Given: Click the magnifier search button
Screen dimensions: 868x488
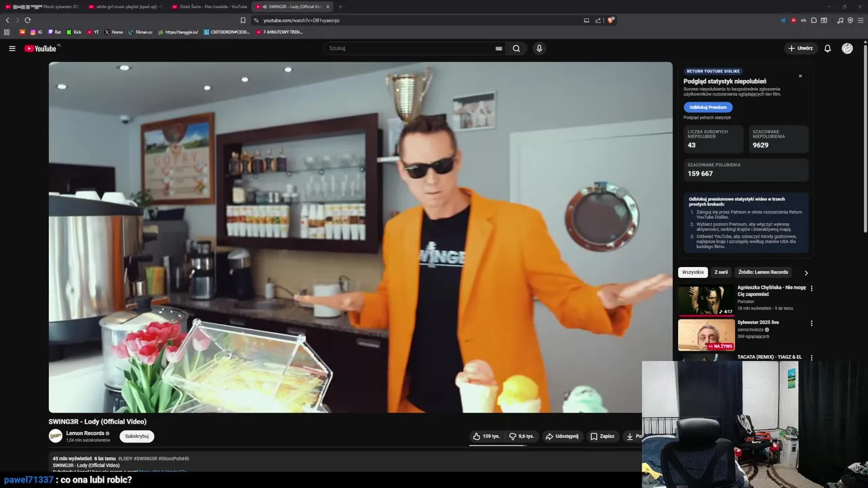Looking at the screenshot, I should pyautogui.click(x=516, y=49).
